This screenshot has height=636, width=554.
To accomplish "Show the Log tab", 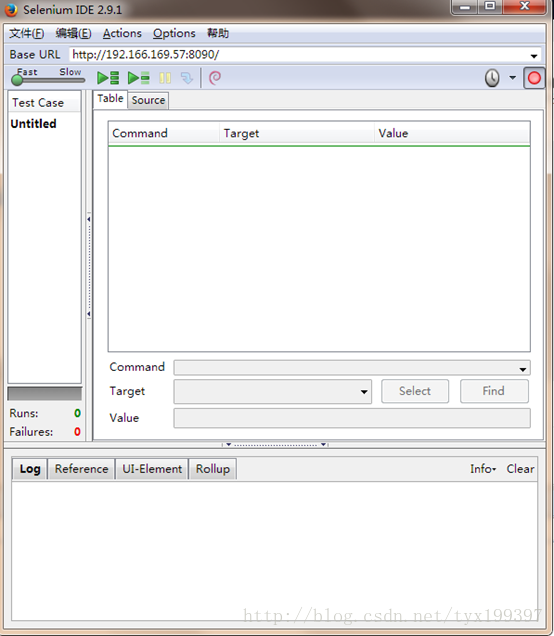I will point(30,469).
